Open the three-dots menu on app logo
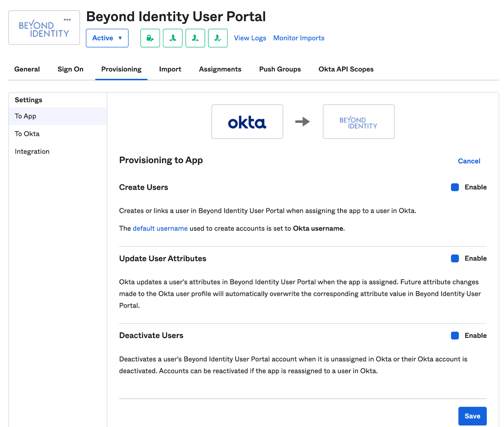 (67, 20)
